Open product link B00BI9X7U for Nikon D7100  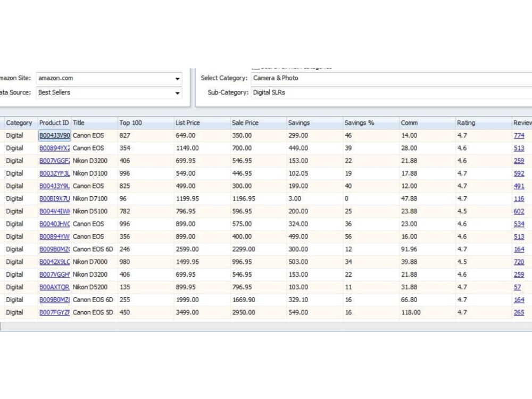tap(55, 199)
